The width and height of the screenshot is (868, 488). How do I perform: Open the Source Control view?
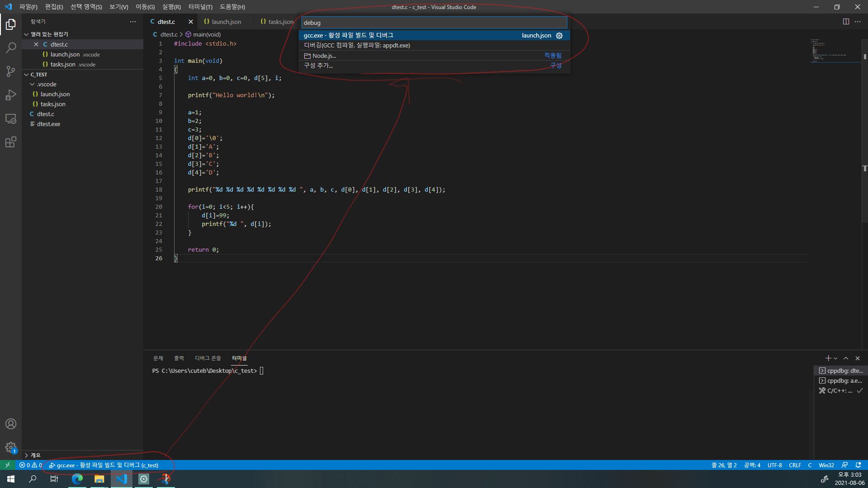click(11, 71)
